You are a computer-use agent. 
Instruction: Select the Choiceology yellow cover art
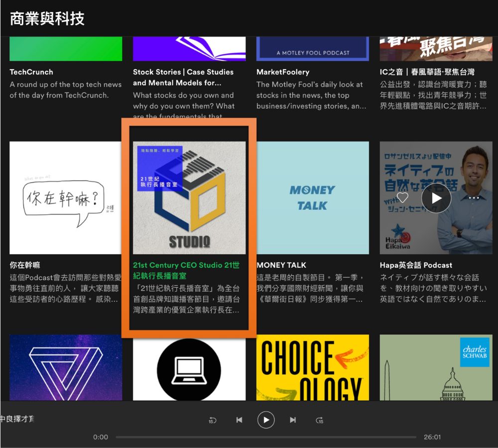[313, 367]
